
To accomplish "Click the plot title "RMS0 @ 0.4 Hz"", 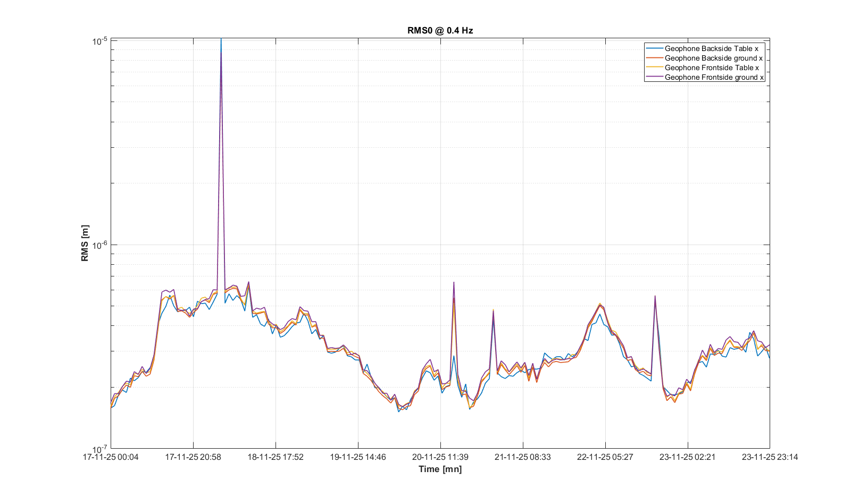I will (x=440, y=30).
